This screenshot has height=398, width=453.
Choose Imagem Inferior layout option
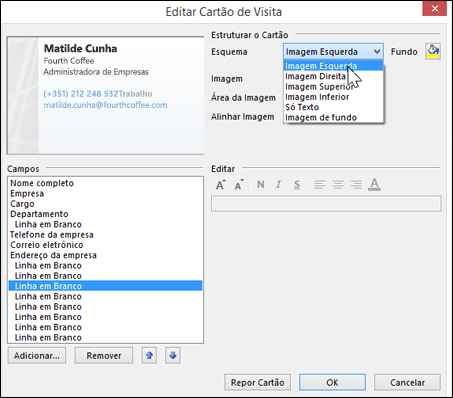[x=333, y=97]
